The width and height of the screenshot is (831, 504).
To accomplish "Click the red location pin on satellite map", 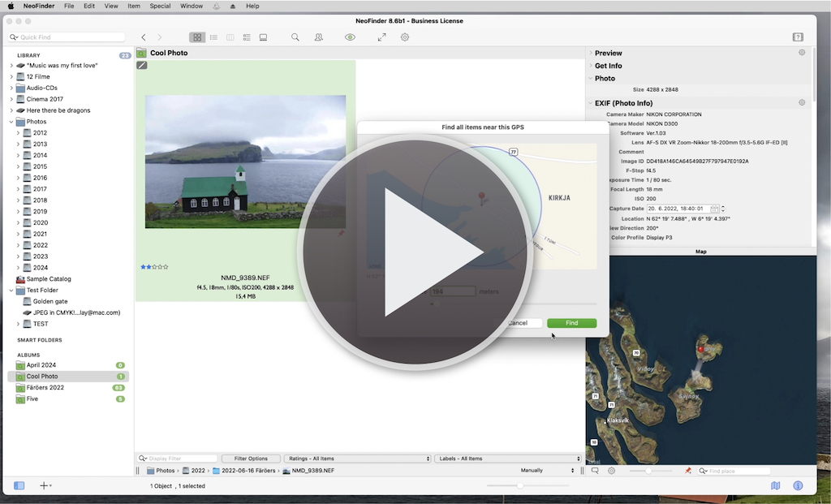I will (701, 349).
